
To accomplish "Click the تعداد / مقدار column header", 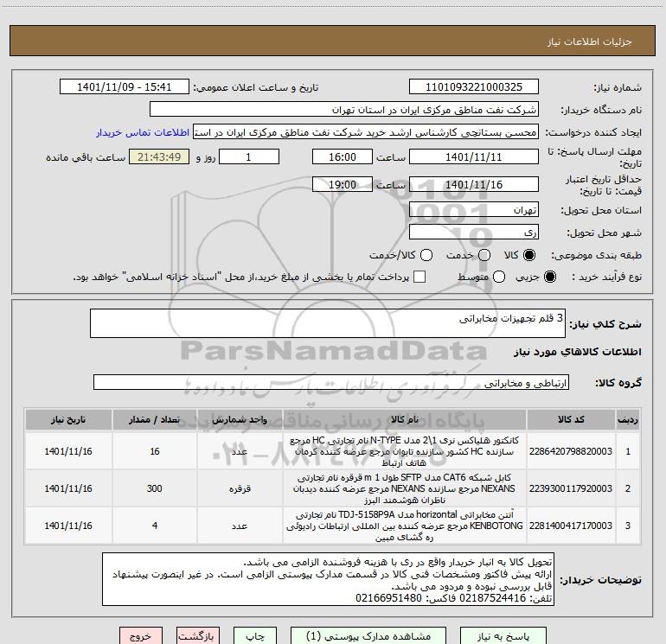I will tap(155, 420).
